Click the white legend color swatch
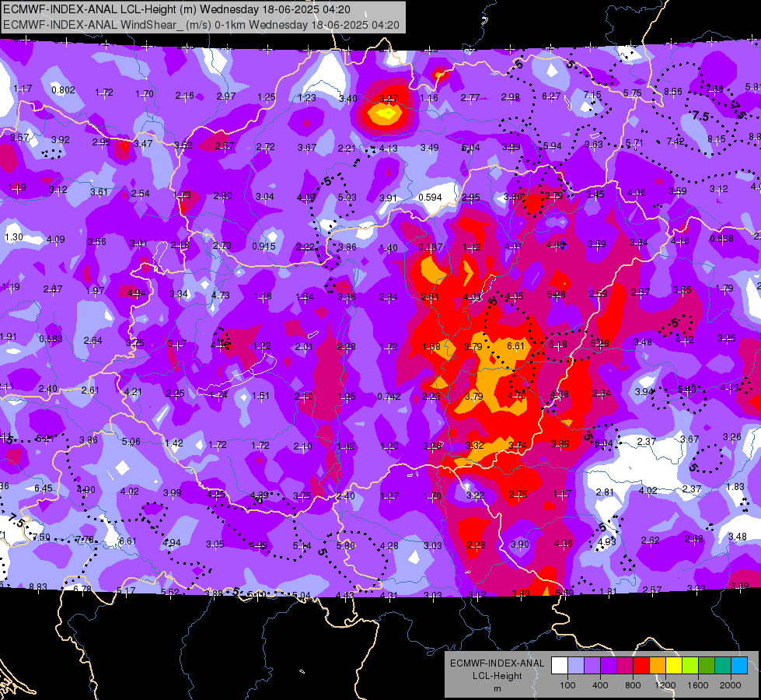This screenshot has width=761, height=700. [x=560, y=665]
